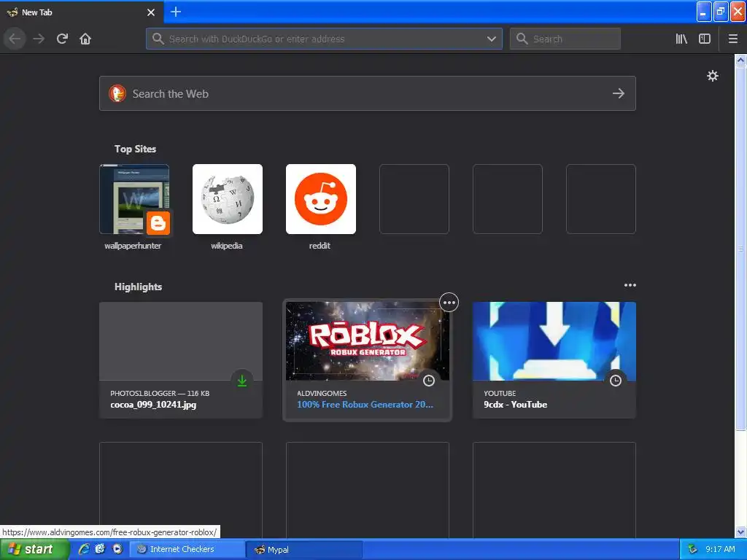Expand the address bar history dropdown
Screen dimensions: 747x560
pyautogui.click(x=492, y=39)
